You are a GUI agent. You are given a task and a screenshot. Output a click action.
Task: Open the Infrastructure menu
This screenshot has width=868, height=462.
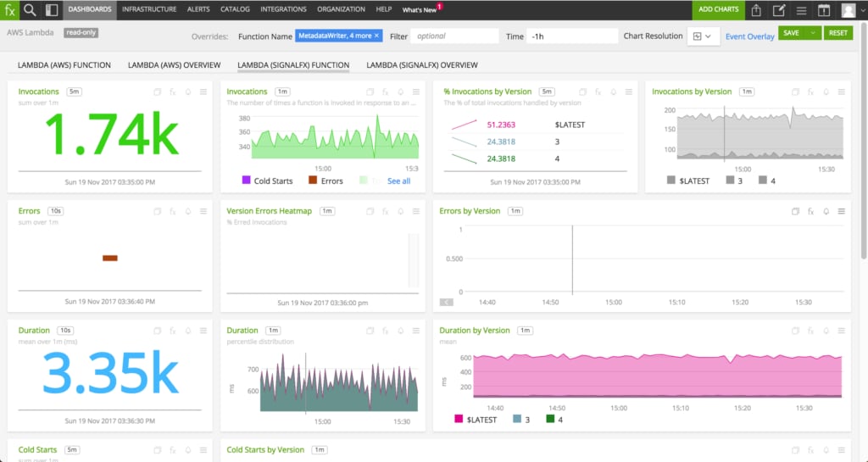click(149, 9)
